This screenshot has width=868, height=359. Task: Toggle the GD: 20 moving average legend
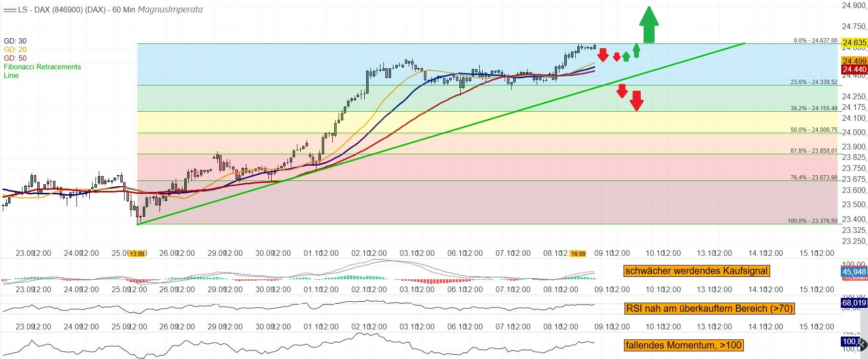[x=15, y=50]
